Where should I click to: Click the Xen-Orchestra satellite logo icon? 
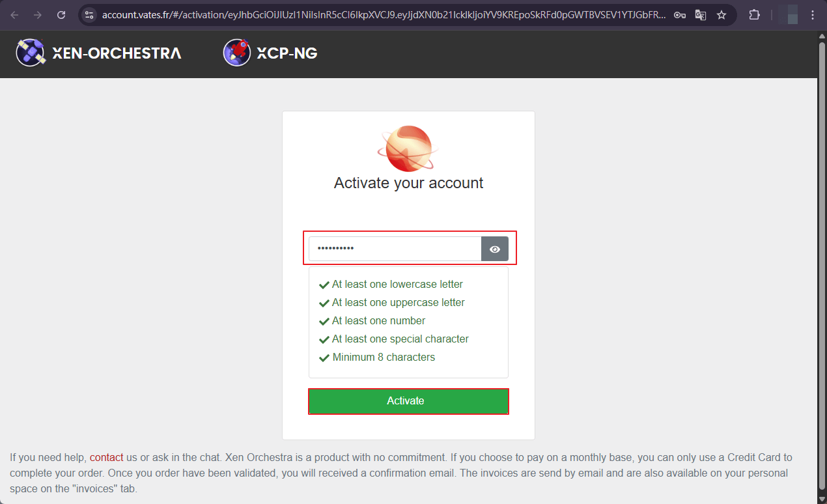coord(31,53)
